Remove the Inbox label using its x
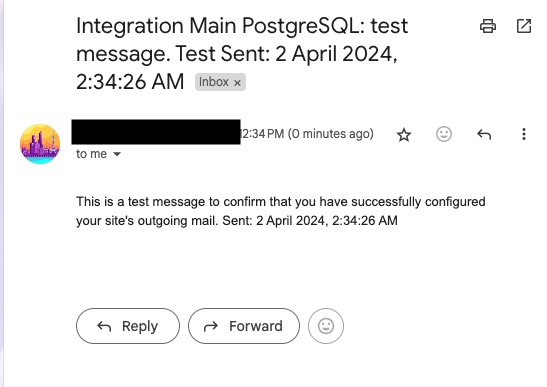 pyautogui.click(x=237, y=83)
